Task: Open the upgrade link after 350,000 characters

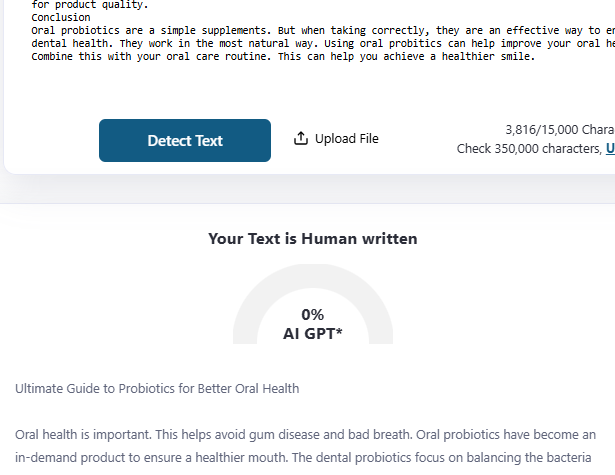Action: [610, 149]
